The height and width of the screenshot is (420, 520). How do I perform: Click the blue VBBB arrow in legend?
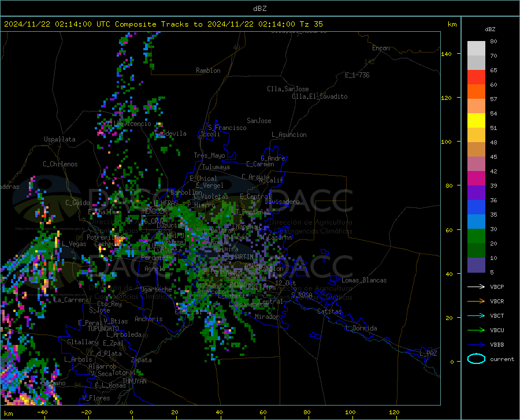coord(476,345)
